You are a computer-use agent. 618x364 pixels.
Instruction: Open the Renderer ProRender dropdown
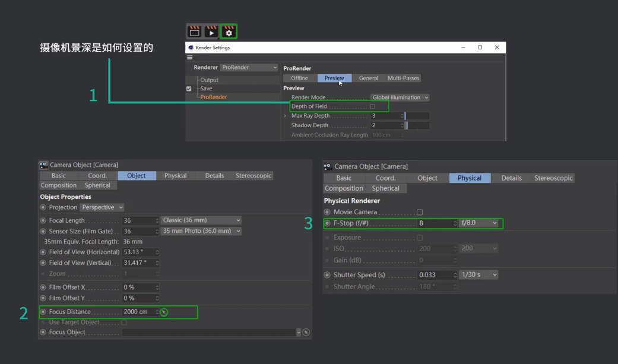tap(249, 68)
